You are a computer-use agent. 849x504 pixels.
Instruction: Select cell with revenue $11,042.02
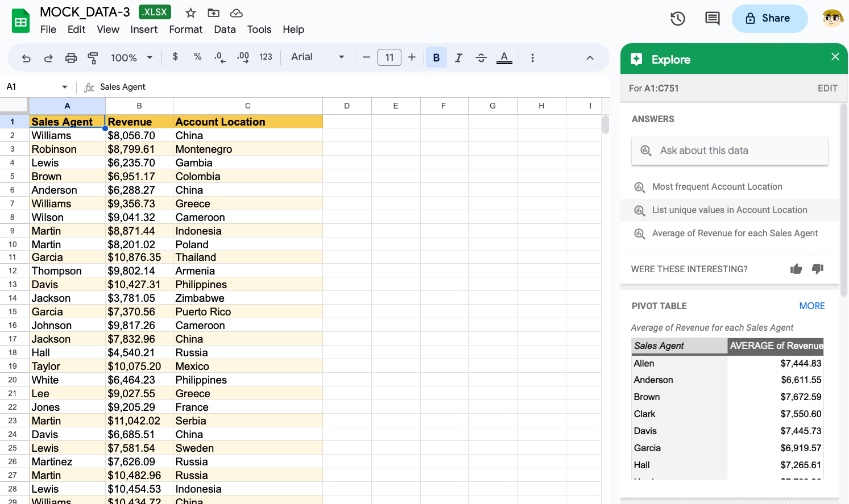point(139,421)
